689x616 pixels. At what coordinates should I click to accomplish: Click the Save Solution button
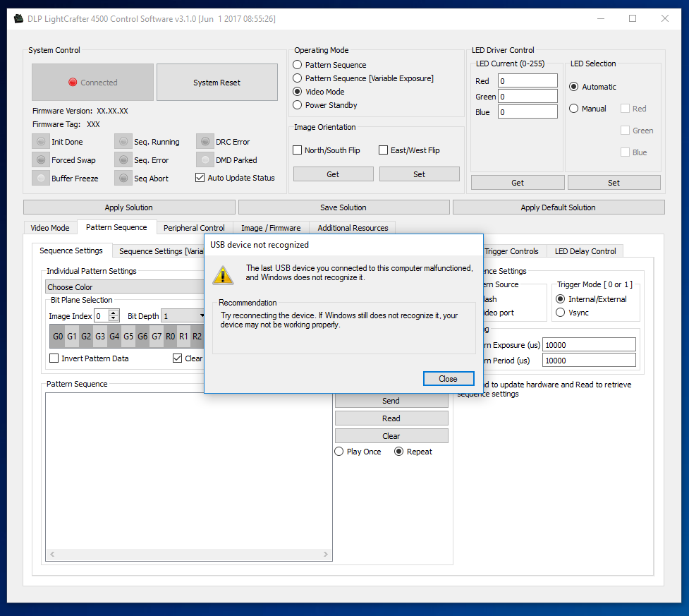pyautogui.click(x=343, y=207)
